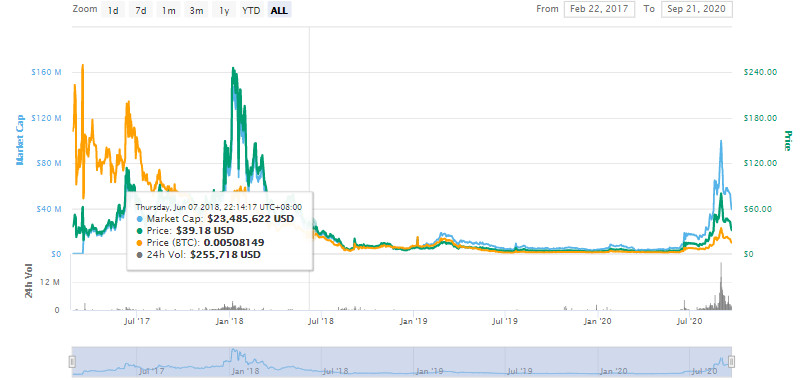Click the Jul '20 x-axis label
The height and width of the screenshot is (380, 800).
(x=690, y=321)
